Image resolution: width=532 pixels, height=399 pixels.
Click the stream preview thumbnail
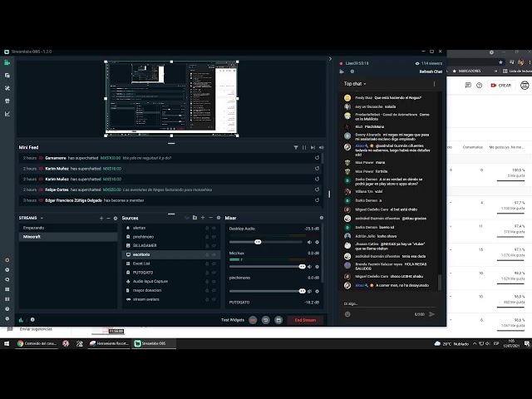pos(171,99)
